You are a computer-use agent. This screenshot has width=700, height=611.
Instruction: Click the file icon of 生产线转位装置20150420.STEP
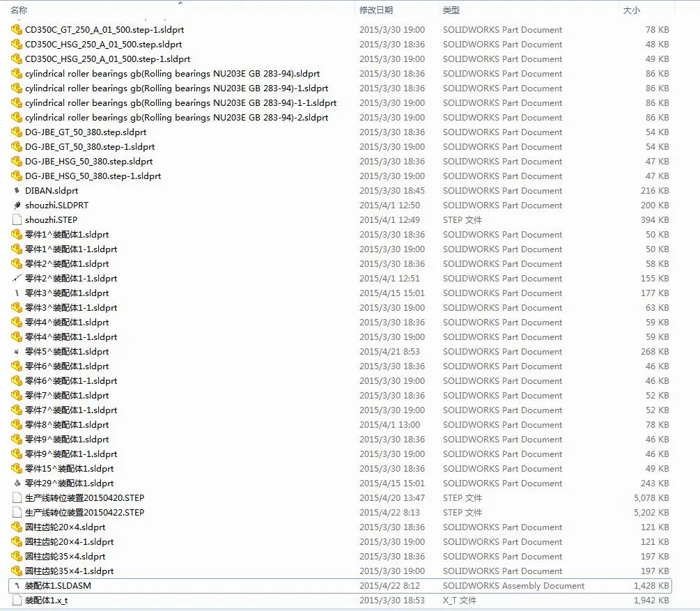point(17,498)
